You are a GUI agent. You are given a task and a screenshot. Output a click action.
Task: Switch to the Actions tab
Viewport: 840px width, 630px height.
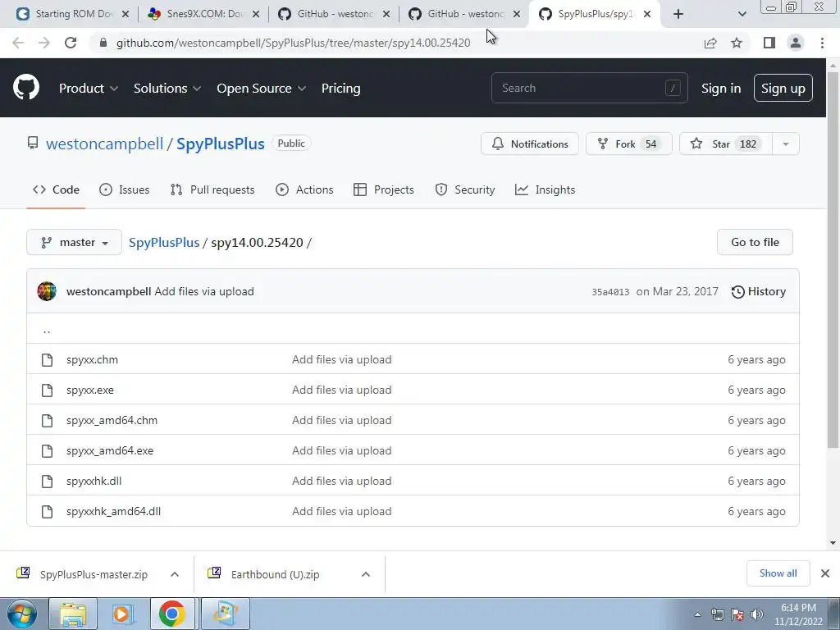[x=304, y=189]
